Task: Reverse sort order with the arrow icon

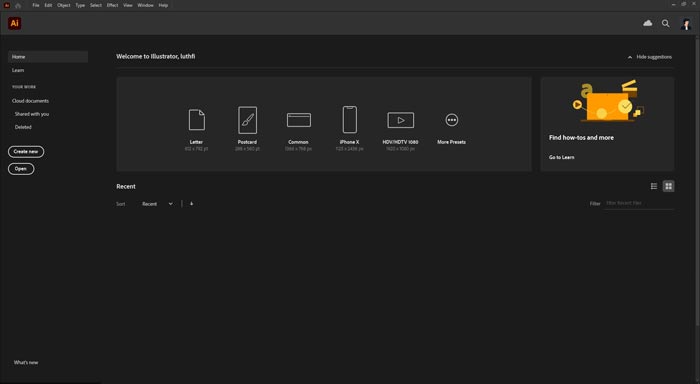Action: (x=192, y=204)
